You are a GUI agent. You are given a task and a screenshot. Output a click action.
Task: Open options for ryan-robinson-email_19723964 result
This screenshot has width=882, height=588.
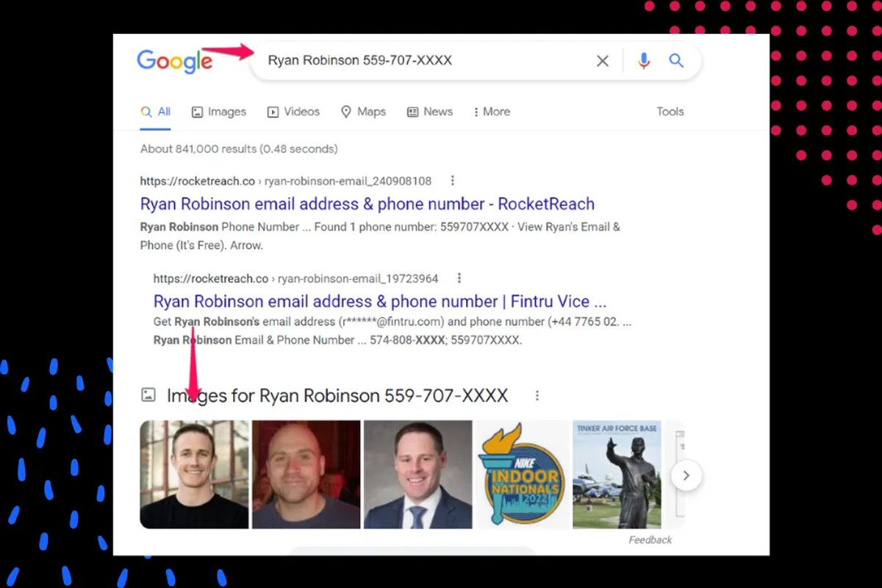pyautogui.click(x=459, y=279)
